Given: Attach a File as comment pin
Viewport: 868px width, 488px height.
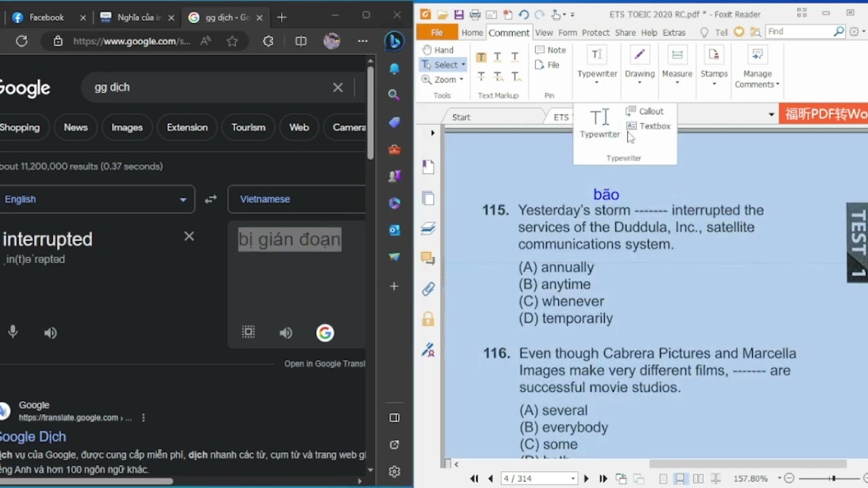Looking at the screenshot, I should (x=547, y=65).
